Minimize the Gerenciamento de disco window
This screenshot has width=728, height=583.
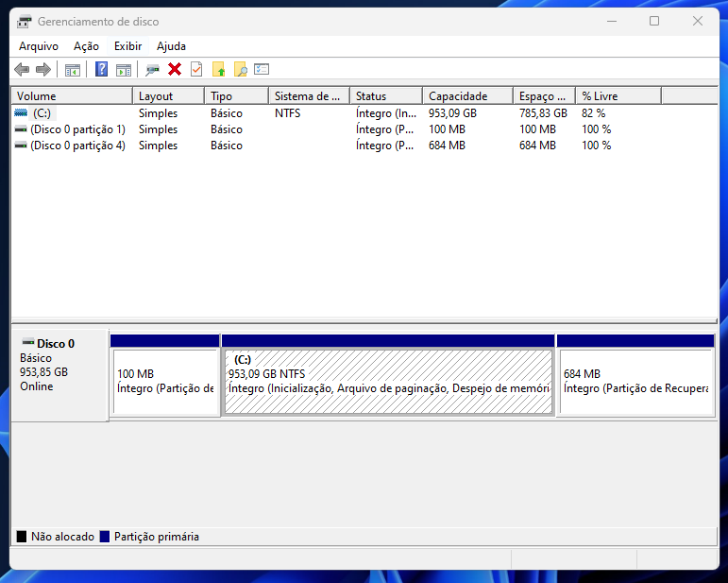point(612,21)
